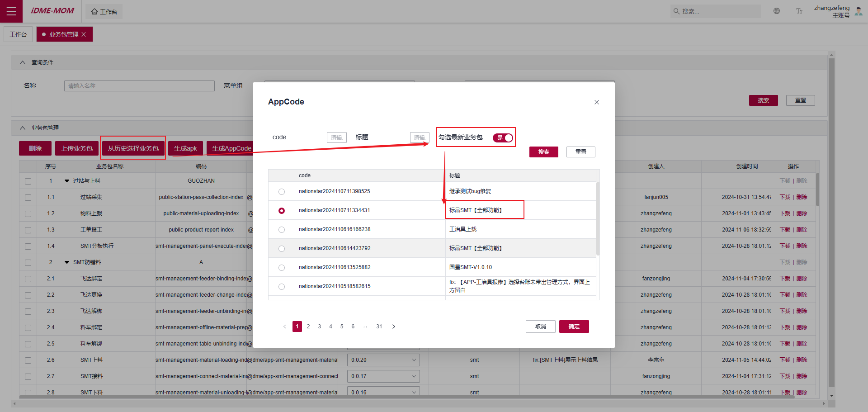Go to page 3 in pagination
This screenshot has width=868, height=412.
point(320,327)
